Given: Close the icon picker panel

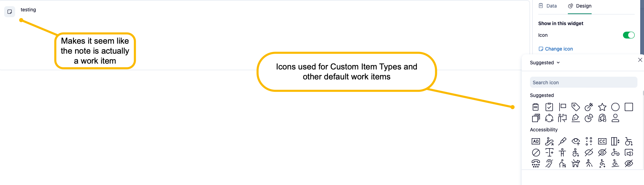Looking at the screenshot, I should click(x=640, y=60).
